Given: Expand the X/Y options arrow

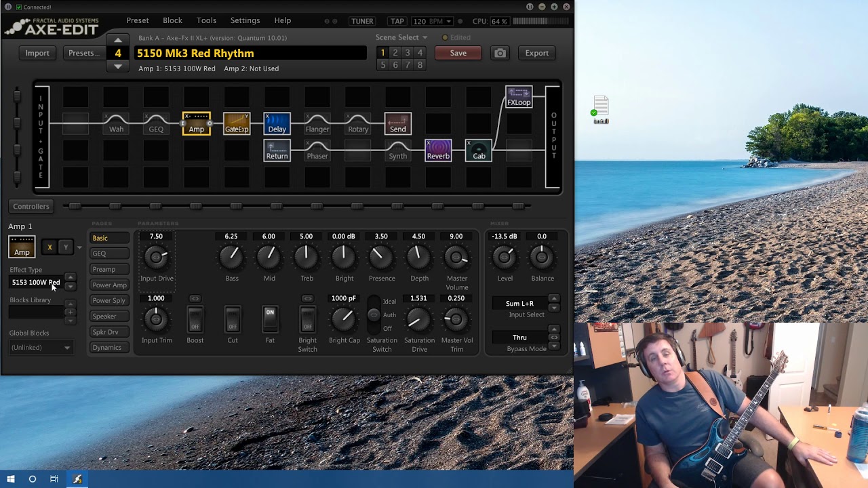Looking at the screenshot, I should click(x=79, y=247).
